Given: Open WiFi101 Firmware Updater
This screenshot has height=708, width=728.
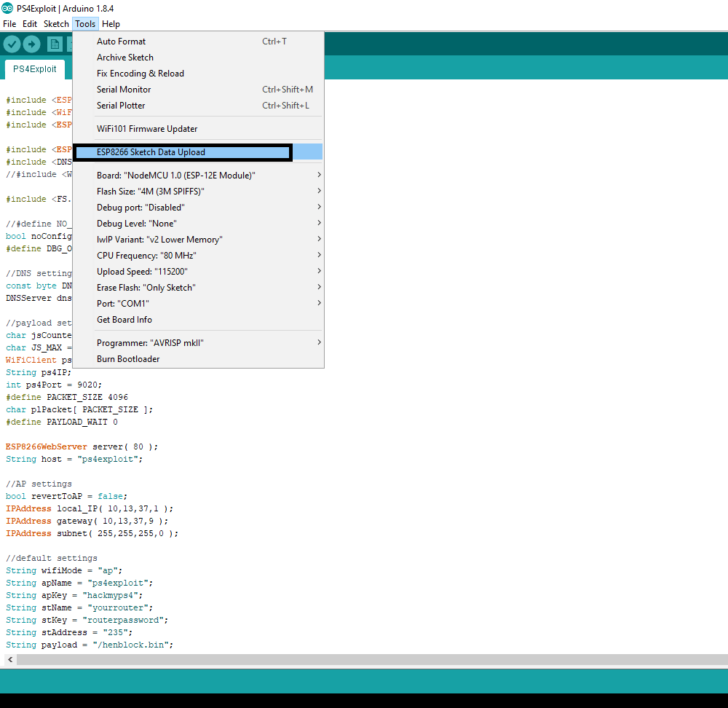Looking at the screenshot, I should click(198, 129).
